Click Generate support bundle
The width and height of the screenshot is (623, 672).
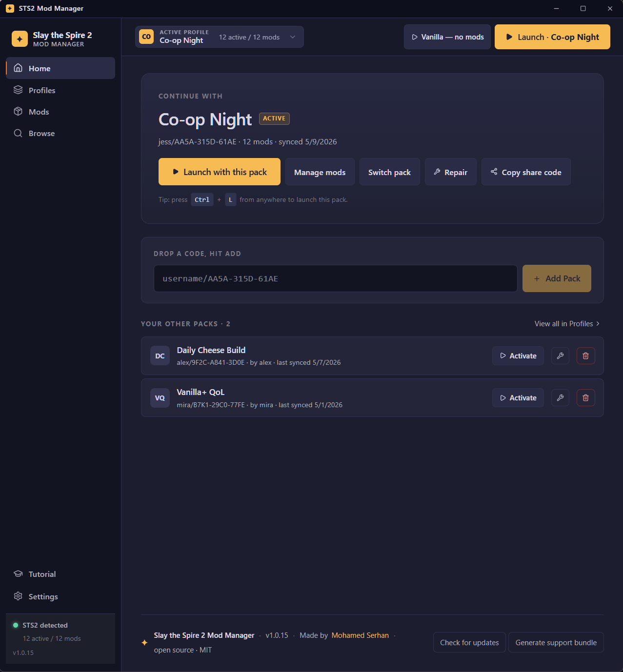[x=556, y=642]
